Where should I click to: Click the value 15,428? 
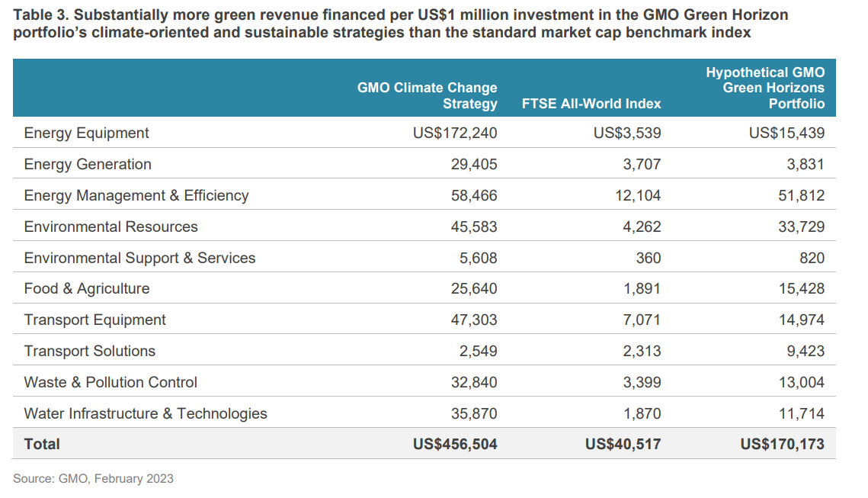click(x=802, y=288)
